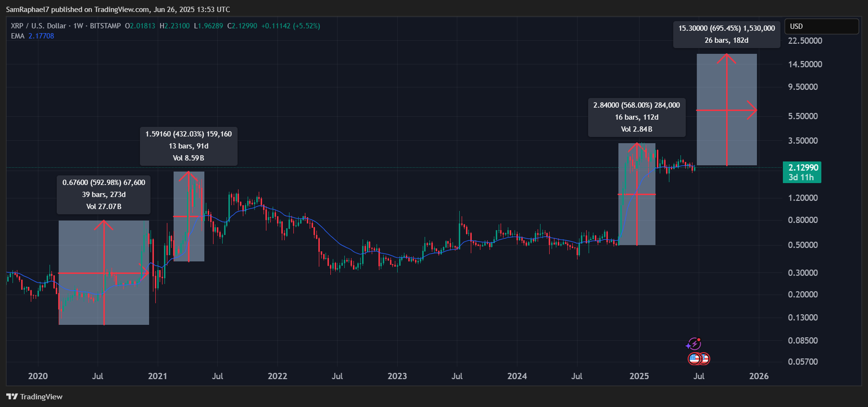Click the 5.50000 price axis label

803,116
